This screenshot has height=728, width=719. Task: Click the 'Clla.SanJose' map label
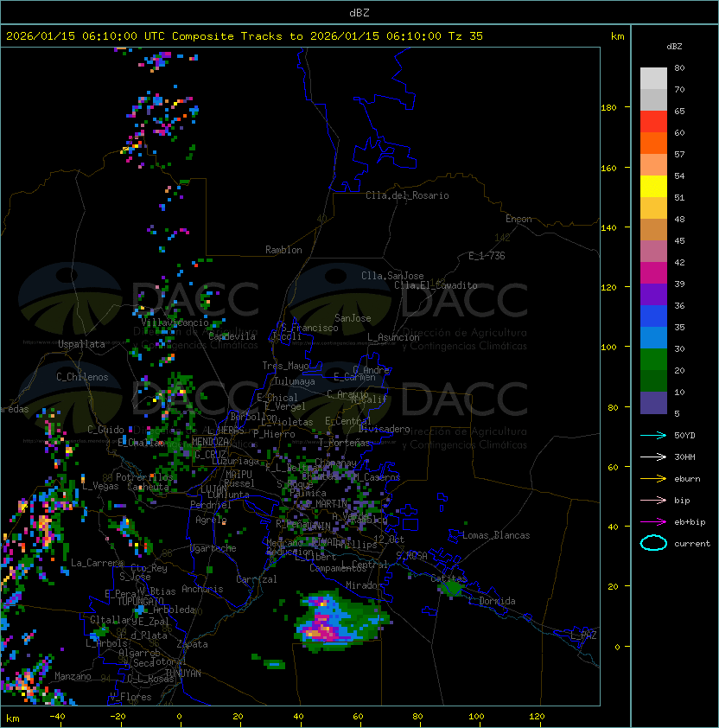[392, 276]
